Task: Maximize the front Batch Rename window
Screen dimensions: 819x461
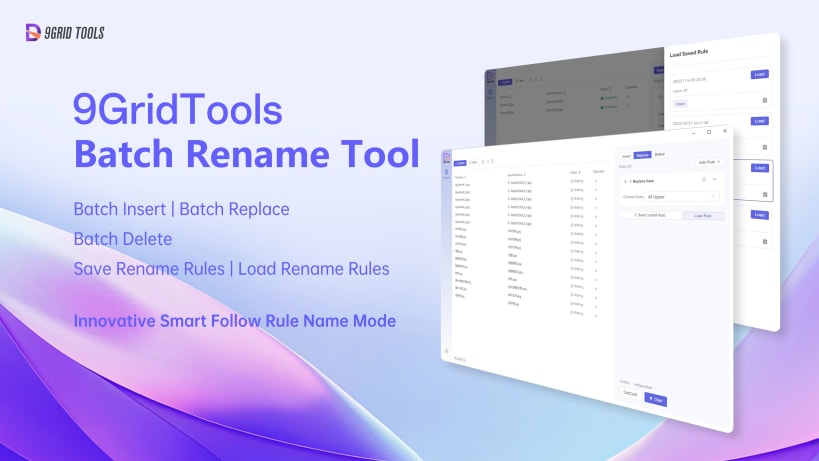Action: [709, 132]
